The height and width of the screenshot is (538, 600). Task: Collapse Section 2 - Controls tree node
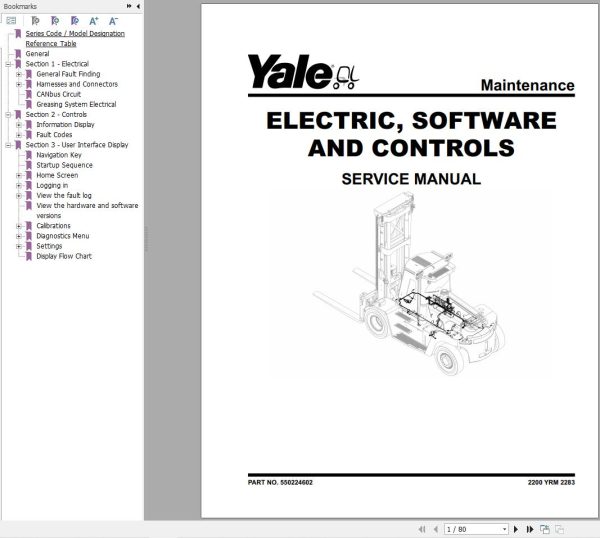pyautogui.click(x=8, y=114)
